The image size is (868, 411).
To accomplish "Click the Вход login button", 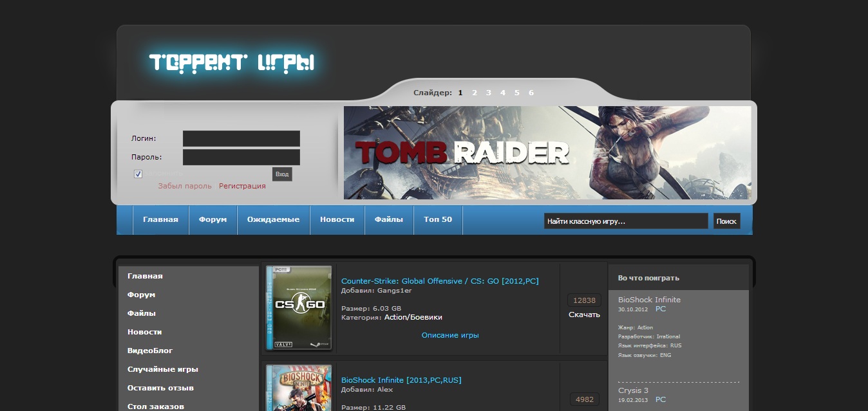I will pos(282,174).
